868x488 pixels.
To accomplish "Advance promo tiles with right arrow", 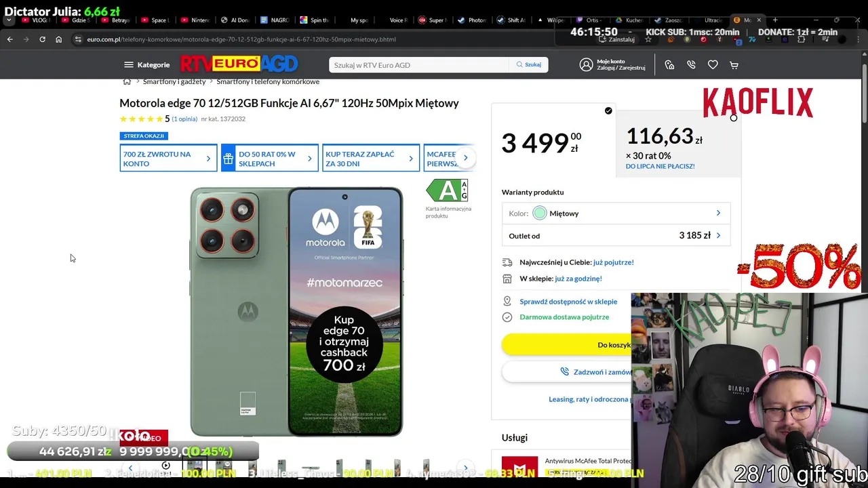I will (x=465, y=158).
